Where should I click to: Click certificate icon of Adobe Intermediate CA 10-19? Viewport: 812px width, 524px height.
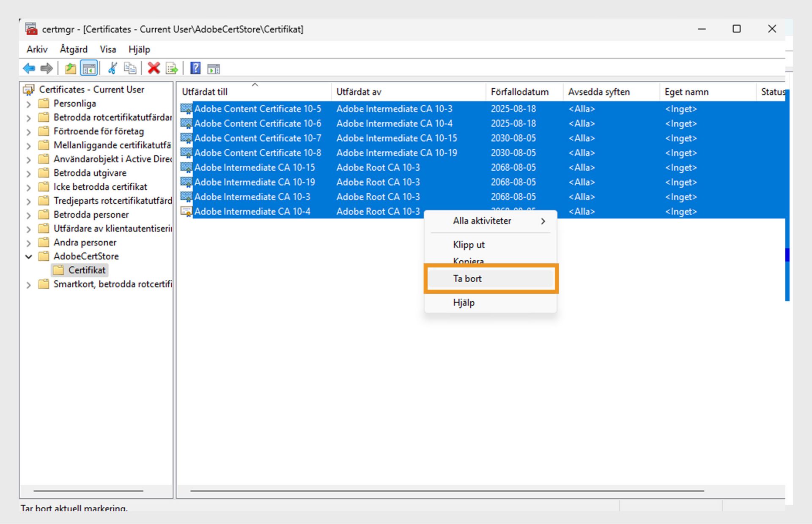pyautogui.click(x=186, y=182)
